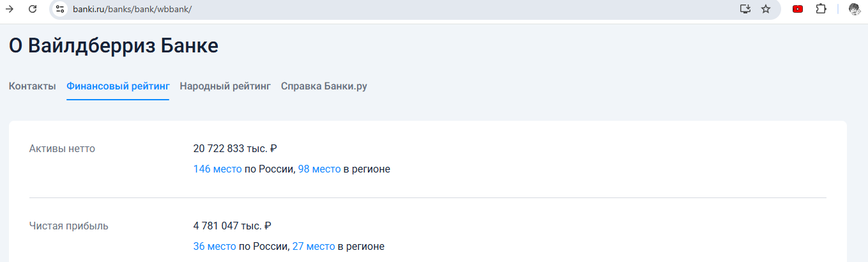Switch to the Контакты tab

click(x=33, y=86)
